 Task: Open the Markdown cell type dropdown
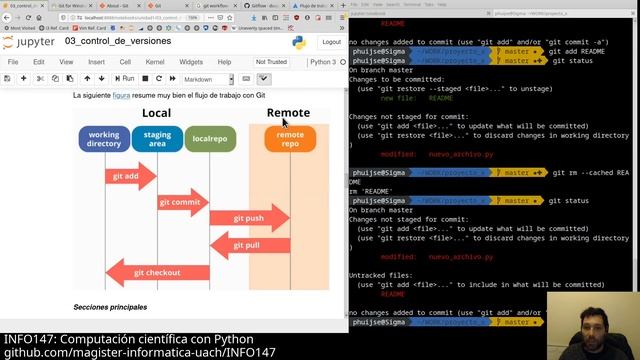point(209,79)
